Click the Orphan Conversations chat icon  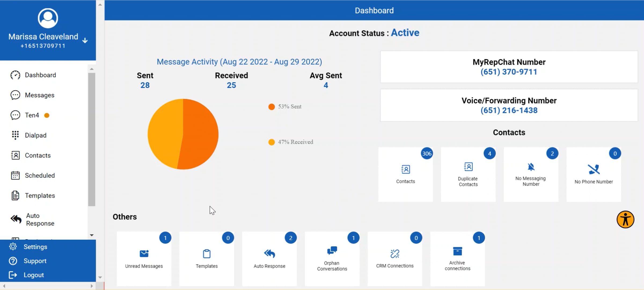[332, 250]
